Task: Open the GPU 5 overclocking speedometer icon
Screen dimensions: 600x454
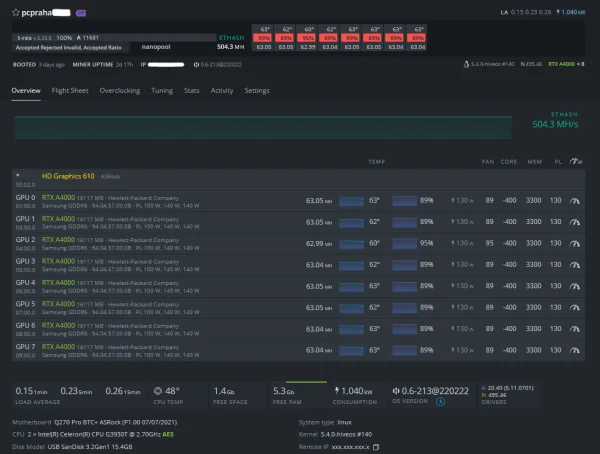Action: coord(574,308)
